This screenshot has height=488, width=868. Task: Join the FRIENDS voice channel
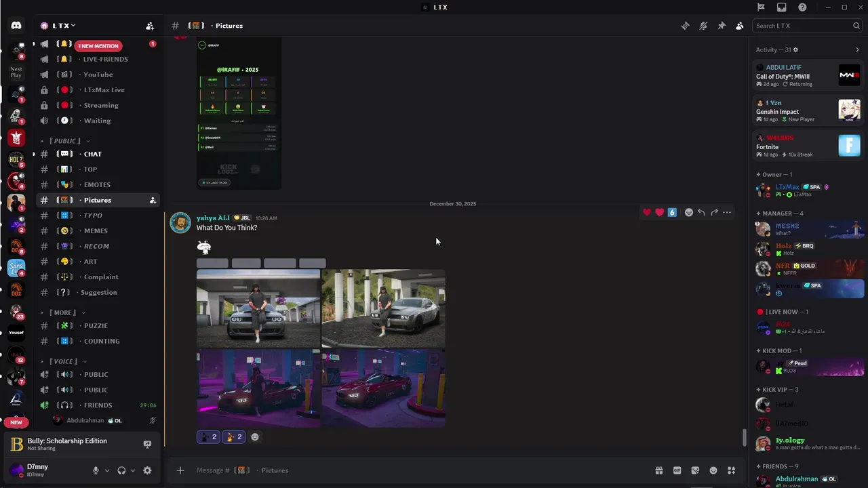98,405
